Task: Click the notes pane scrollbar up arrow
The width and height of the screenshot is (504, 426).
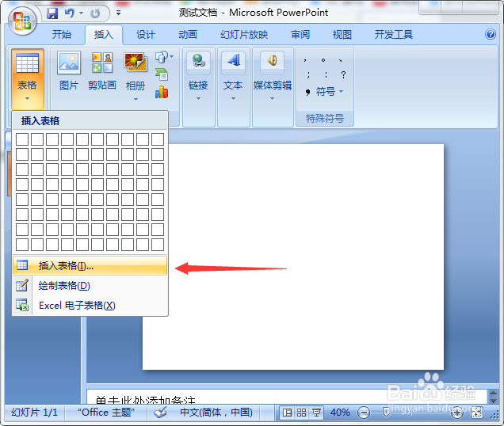Action: point(494,394)
